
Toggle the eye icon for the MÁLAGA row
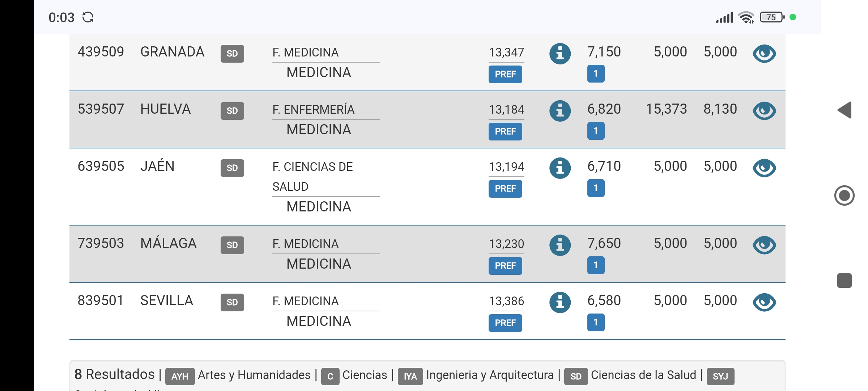tap(764, 245)
